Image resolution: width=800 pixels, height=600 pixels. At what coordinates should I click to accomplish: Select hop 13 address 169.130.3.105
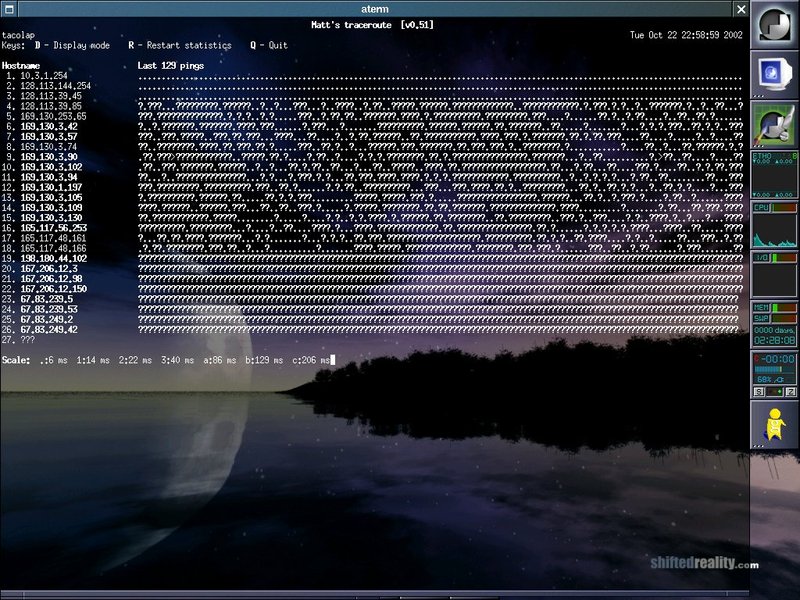pos(51,197)
